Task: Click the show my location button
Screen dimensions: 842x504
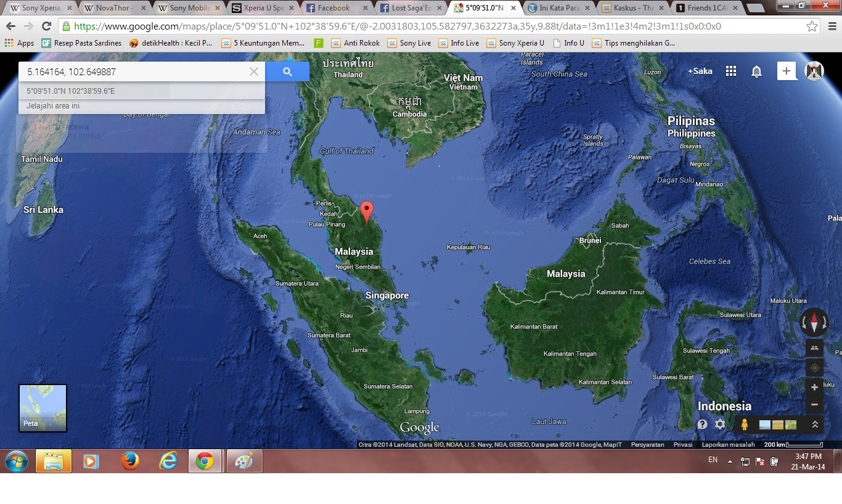Action: pos(814,368)
